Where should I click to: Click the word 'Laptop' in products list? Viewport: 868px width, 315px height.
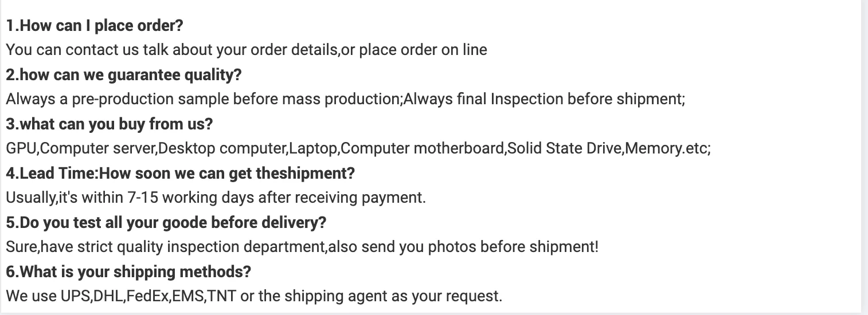pos(314,149)
